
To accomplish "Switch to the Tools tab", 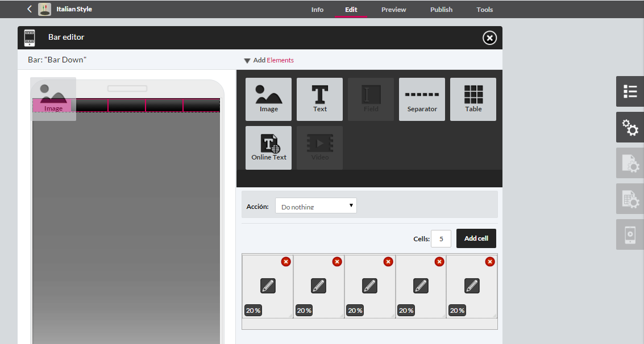I will [485, 10].
